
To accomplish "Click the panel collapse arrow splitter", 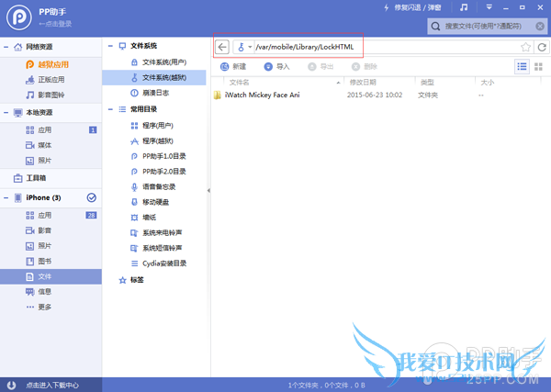I will point(208,190).
